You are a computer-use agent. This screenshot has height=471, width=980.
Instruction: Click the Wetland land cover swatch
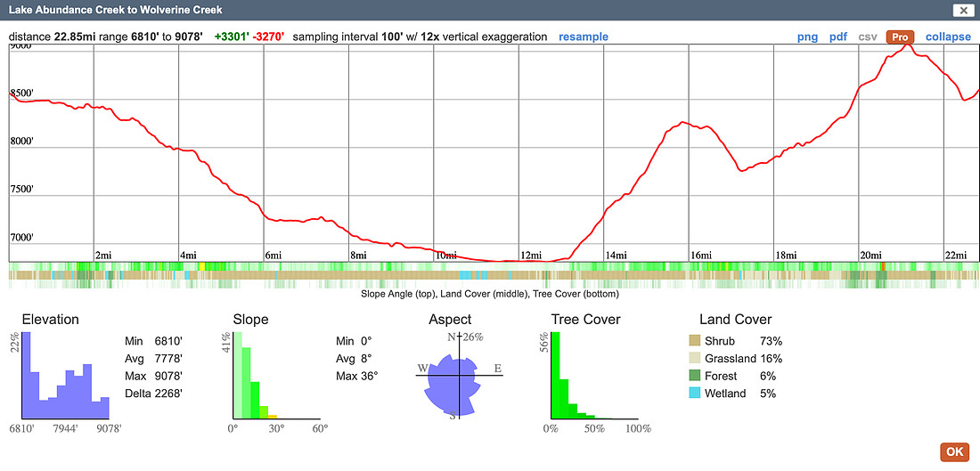point(694,394)
